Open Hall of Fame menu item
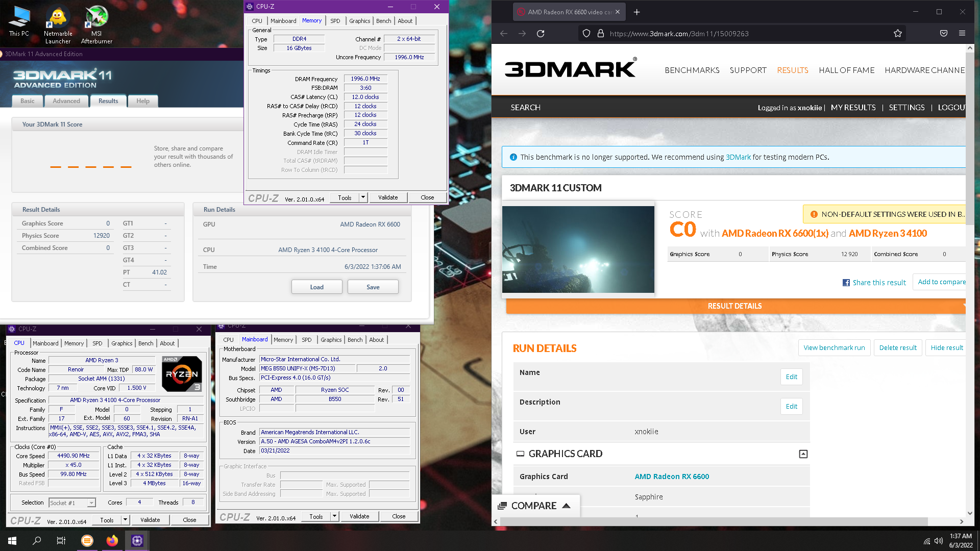 pyautogui.click(x=846, y=70)
